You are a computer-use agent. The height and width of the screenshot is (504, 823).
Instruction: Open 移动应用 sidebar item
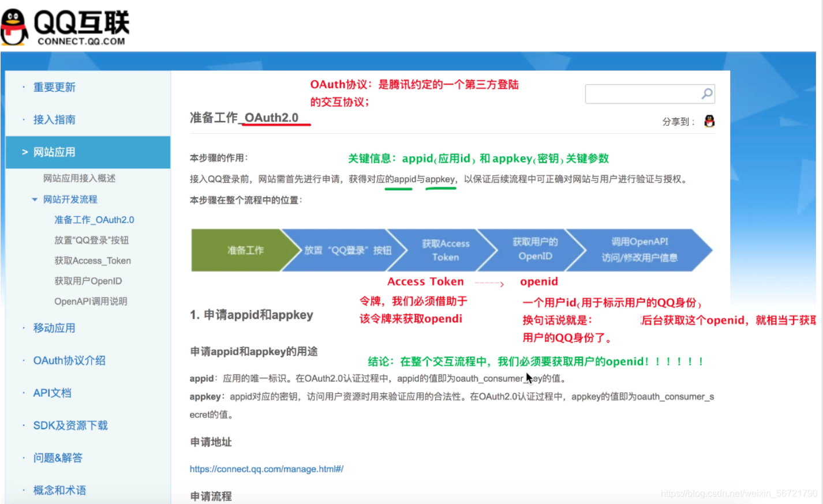(54, 328)
